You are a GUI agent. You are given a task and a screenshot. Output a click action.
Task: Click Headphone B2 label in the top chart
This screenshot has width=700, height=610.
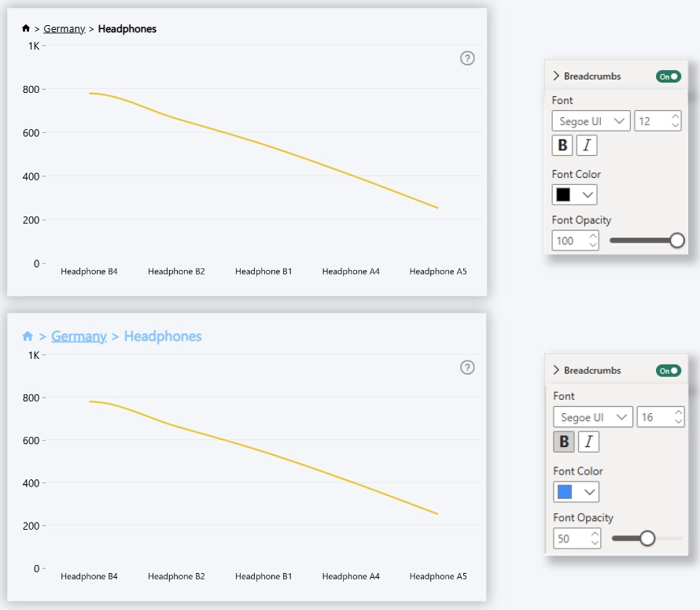pyautogui.click(x=176, y=272)
